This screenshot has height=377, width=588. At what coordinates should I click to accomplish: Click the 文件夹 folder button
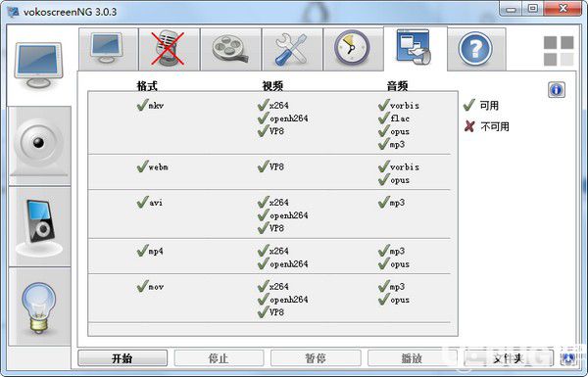509,358
